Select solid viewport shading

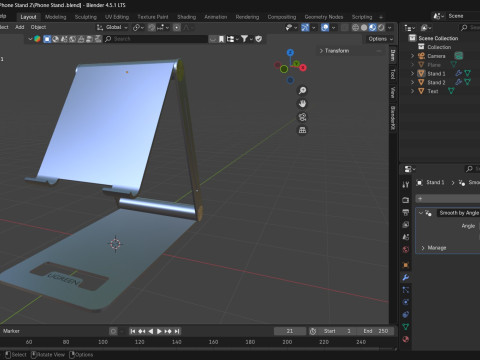point(364,28)
